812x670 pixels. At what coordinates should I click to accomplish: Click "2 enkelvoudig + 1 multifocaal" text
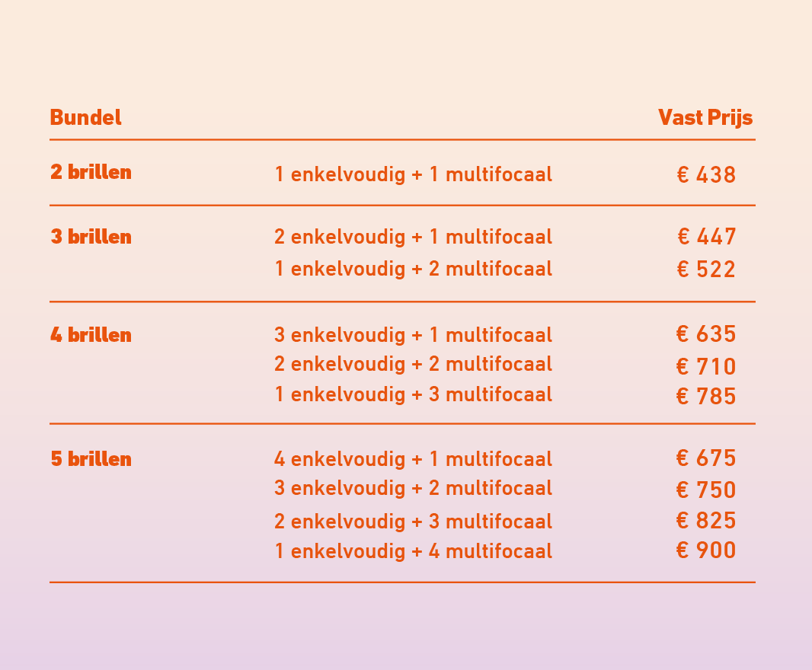(x=413, y=238)
